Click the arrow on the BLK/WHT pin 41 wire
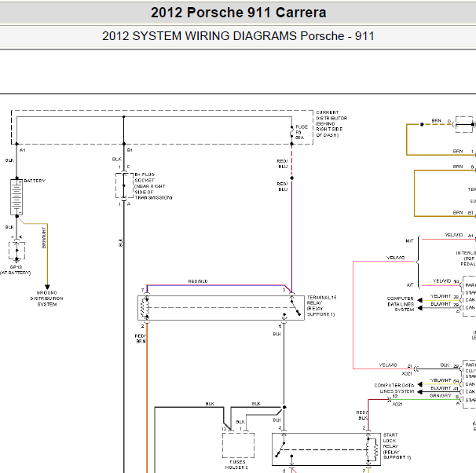Image resolution: width=476 pixels, height=473 pixels. tap(420, 391)
